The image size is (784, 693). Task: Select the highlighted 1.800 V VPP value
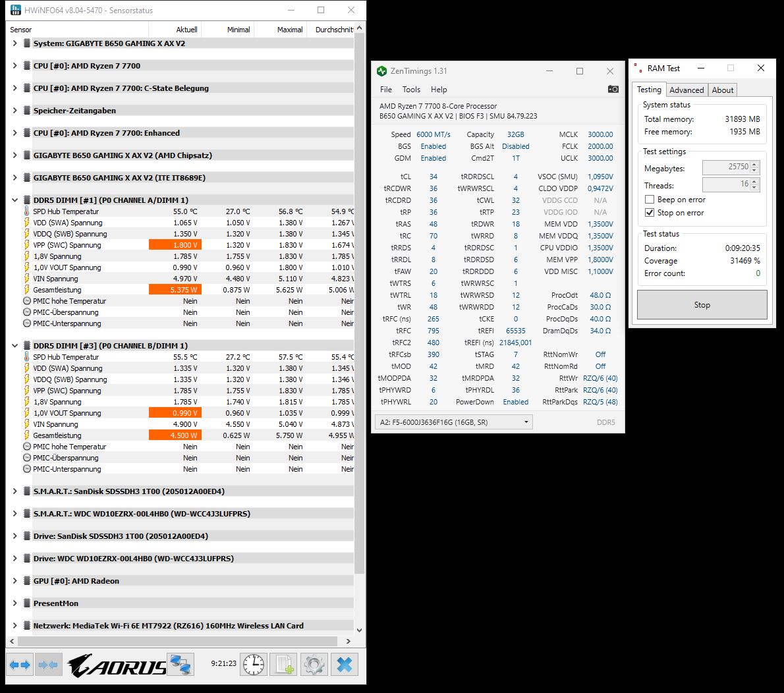[175, 244]
